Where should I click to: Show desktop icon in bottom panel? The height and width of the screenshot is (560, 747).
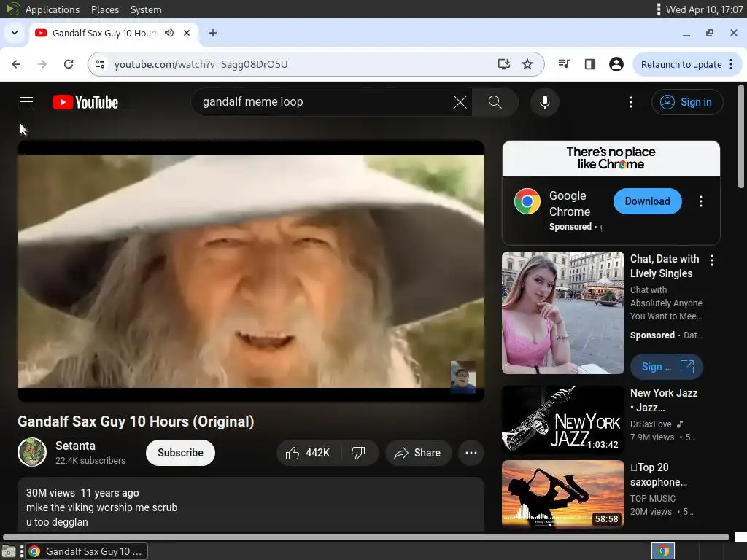click(8, 551)
